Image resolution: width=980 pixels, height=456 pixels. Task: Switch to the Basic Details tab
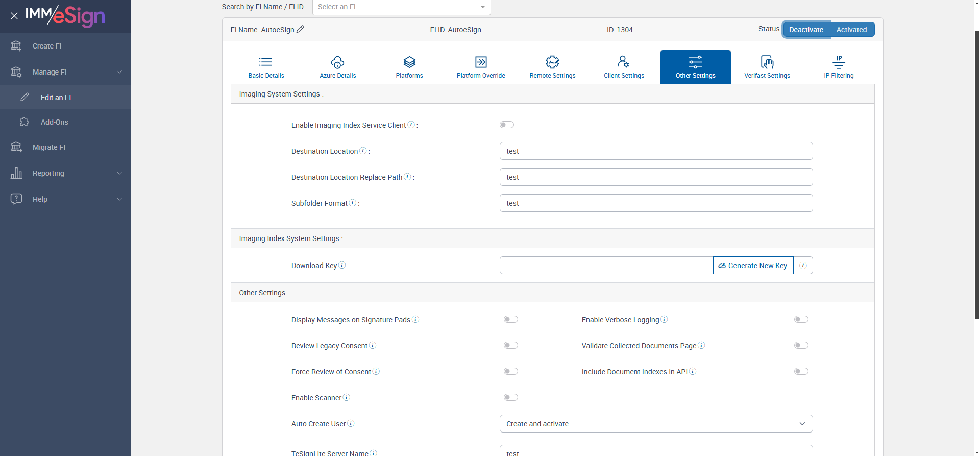tap(266, 67)
